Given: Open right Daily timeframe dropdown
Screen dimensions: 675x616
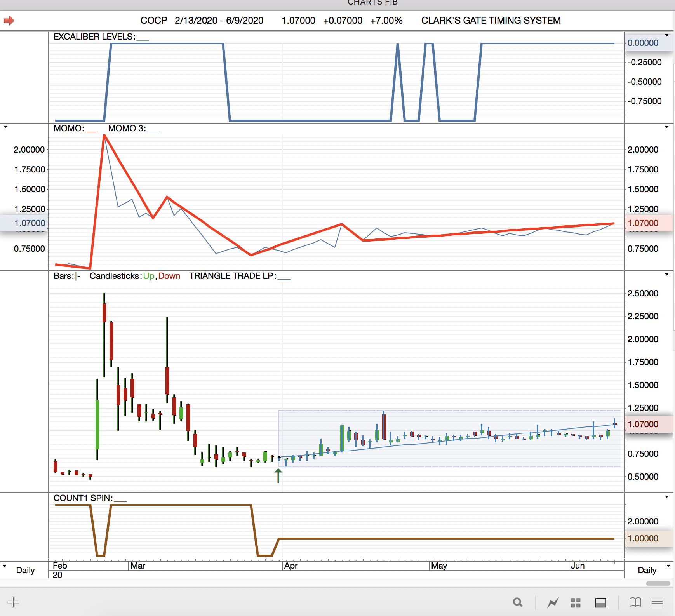Looking at the screenshot, I should coord(668,566).
